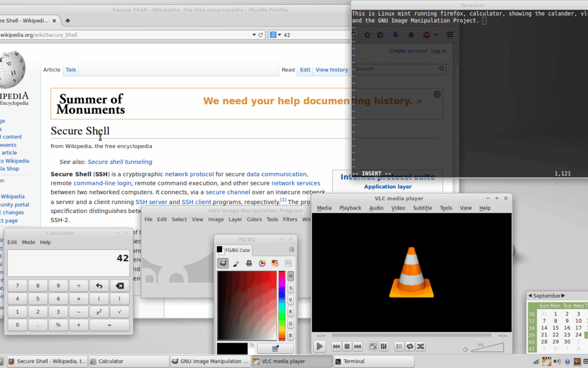Select the H channel radio in FG/BG
This screenshot has height=368, width=588.
tap(291, 276)
